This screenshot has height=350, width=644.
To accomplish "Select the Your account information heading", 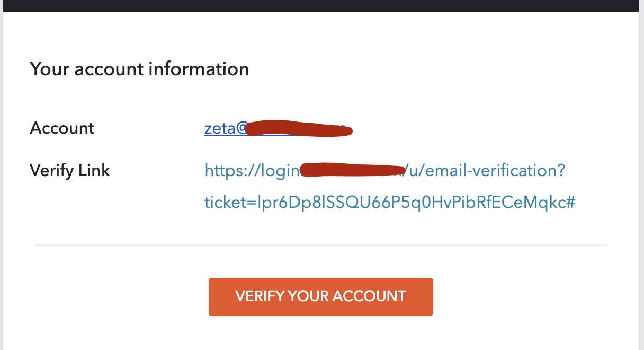I will pyautogui.click(x=139, y=69).
